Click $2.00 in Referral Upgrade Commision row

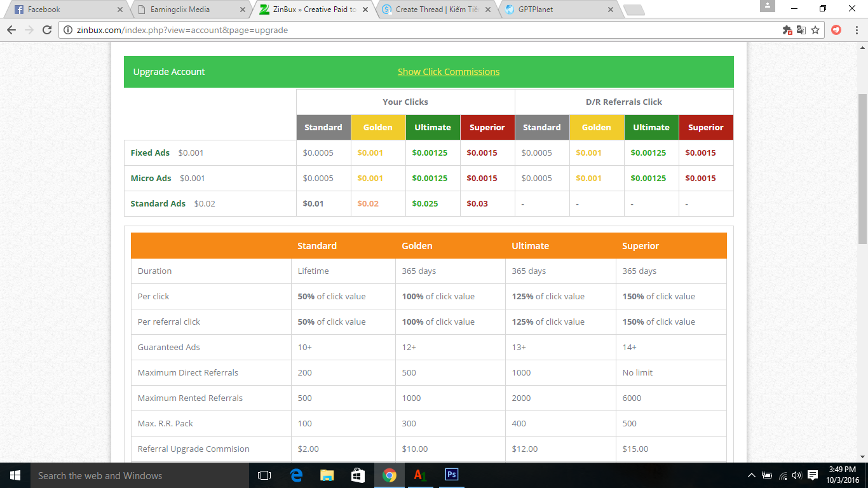(x=308, y=449)
